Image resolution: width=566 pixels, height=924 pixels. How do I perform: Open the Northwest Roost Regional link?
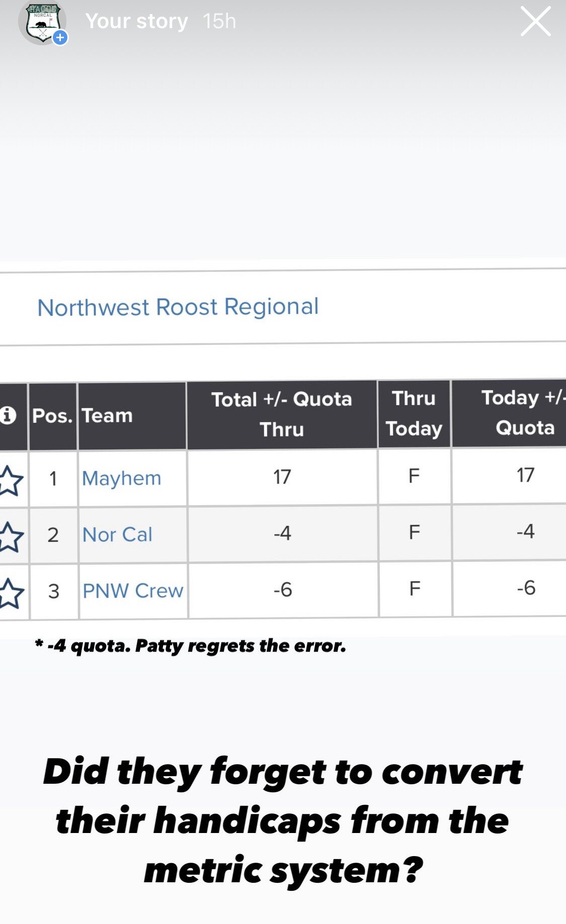(178, 307)
